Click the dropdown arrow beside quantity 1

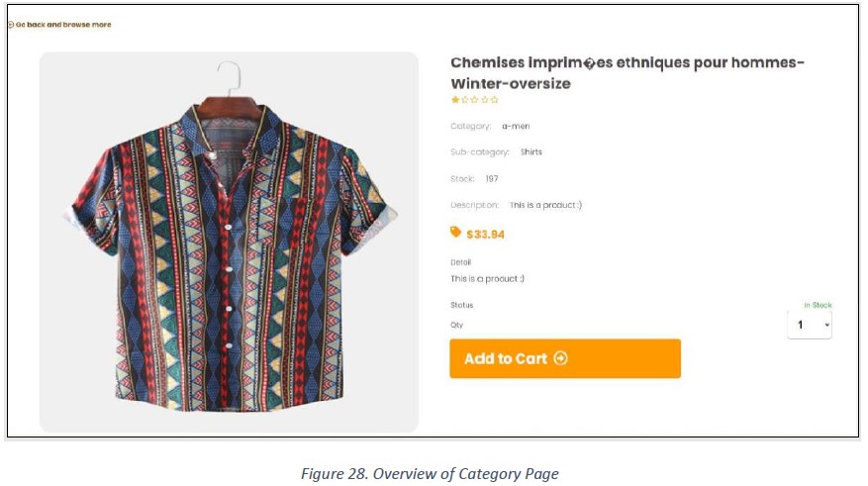tap(827, 325)
